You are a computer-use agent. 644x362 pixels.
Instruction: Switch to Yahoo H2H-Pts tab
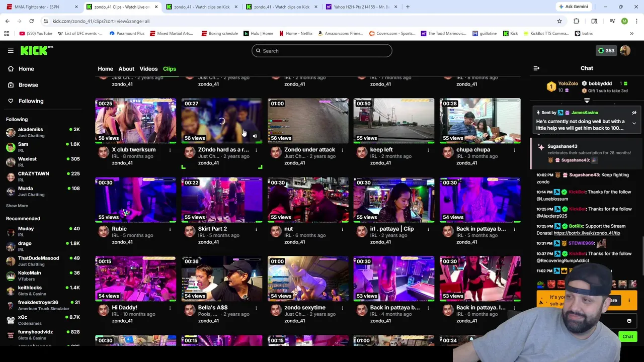362,7
